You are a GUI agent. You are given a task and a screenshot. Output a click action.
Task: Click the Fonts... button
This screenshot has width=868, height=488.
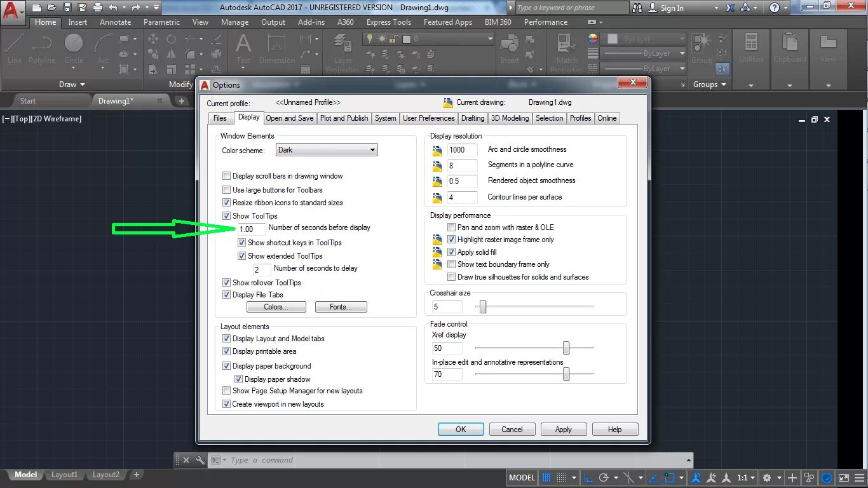point(341,307)
